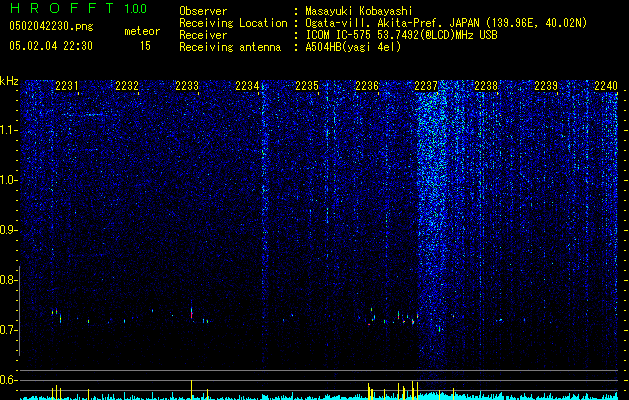
Task: Click the gray vertical frequency range bar
Action: [x=20, y=311]
